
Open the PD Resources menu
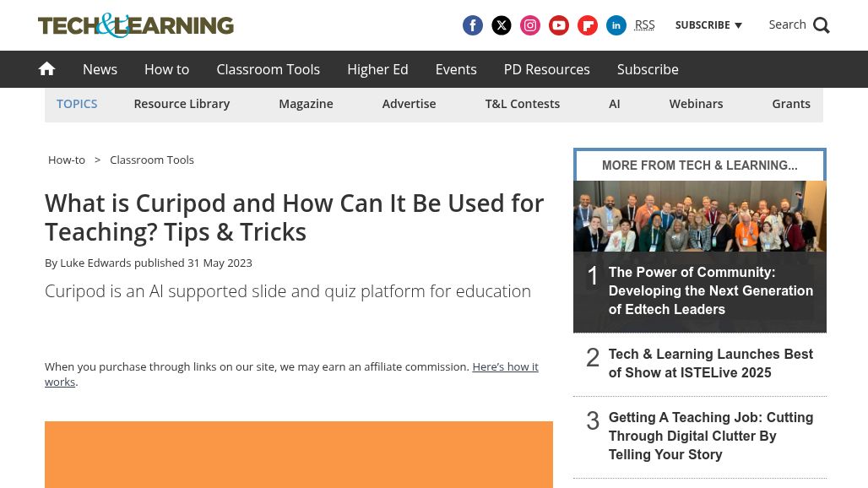[x=547, y=69]
